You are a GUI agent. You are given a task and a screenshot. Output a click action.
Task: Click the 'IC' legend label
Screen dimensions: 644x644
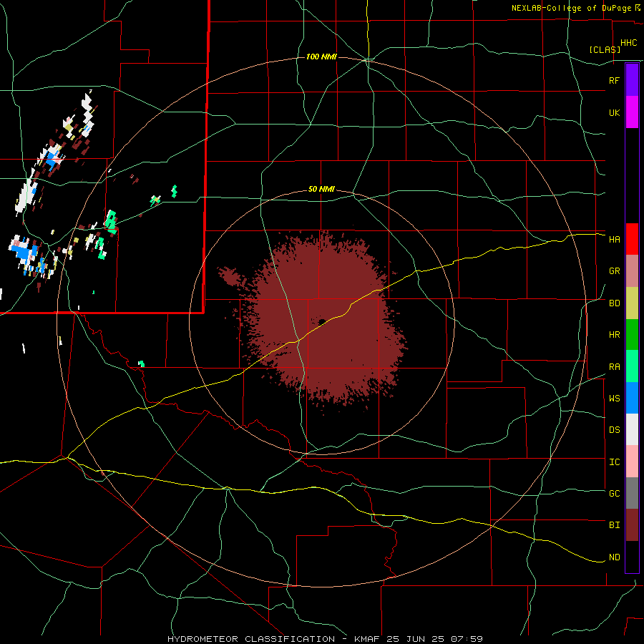[x=614, y=462]
